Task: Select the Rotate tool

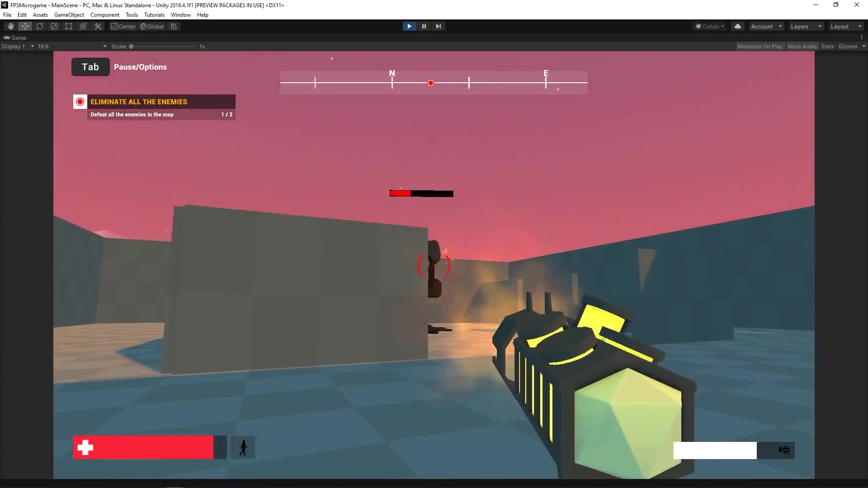Action: (x=40, y=26)
